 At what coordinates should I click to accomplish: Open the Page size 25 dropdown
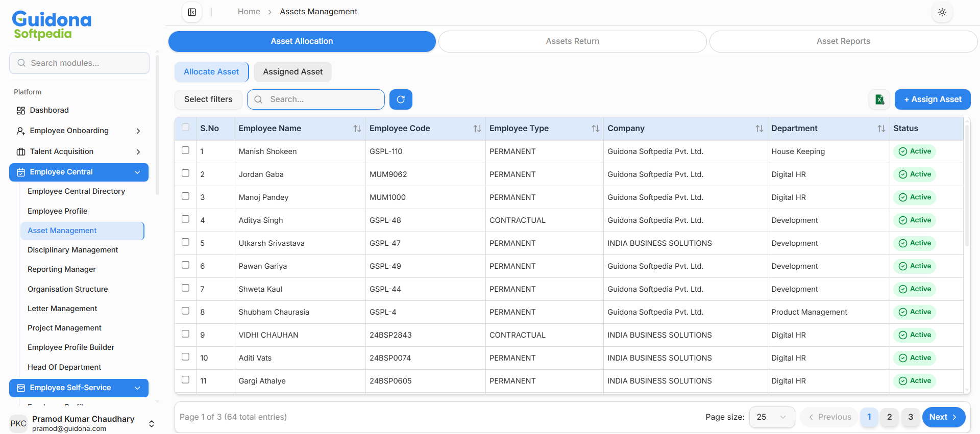[771, 417]
